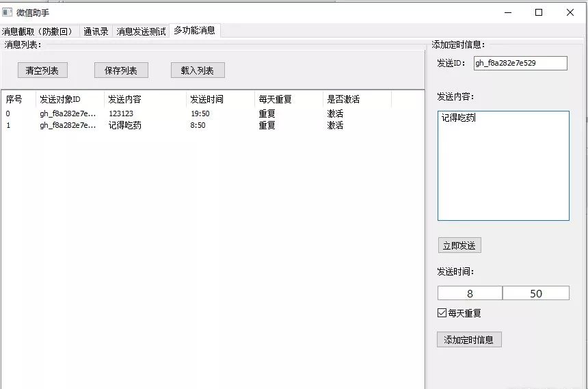Maximize the 微信助手 window
Image resolution: width=588 pixels, height=389 pixels.
(539, 12)
